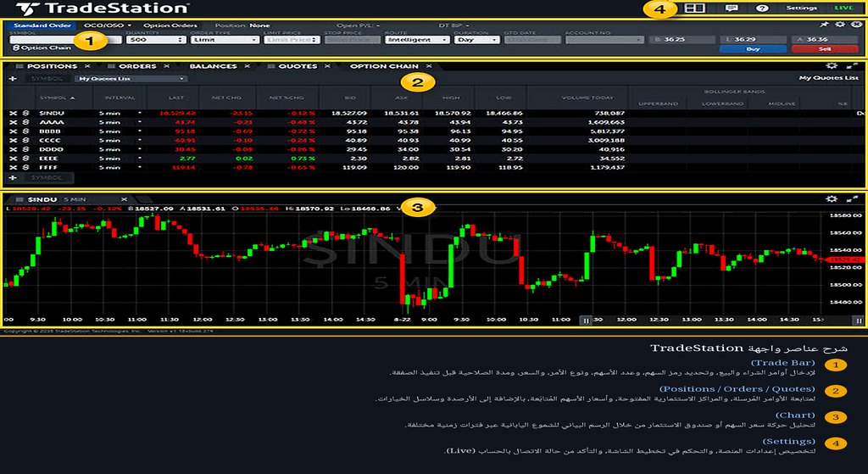Close the QUOTES tab
The width and height of the screenshot is (868, 474).
tap(327, 66)
